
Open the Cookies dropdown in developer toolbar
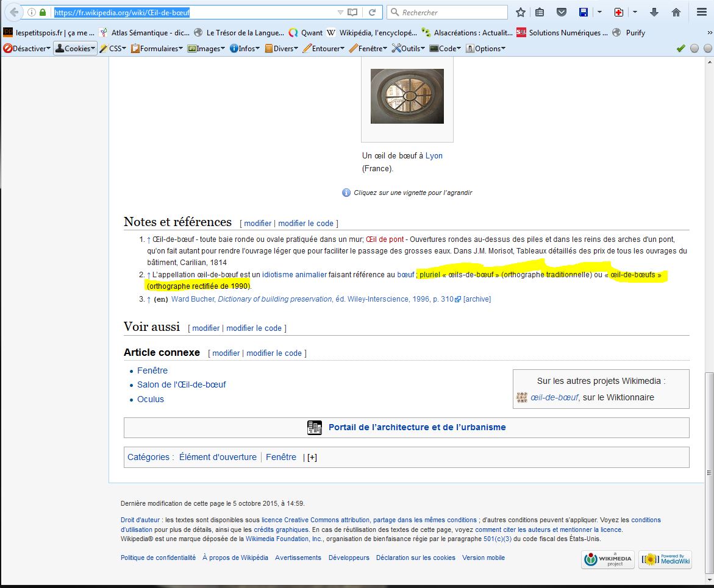click(x=76, y=49)
